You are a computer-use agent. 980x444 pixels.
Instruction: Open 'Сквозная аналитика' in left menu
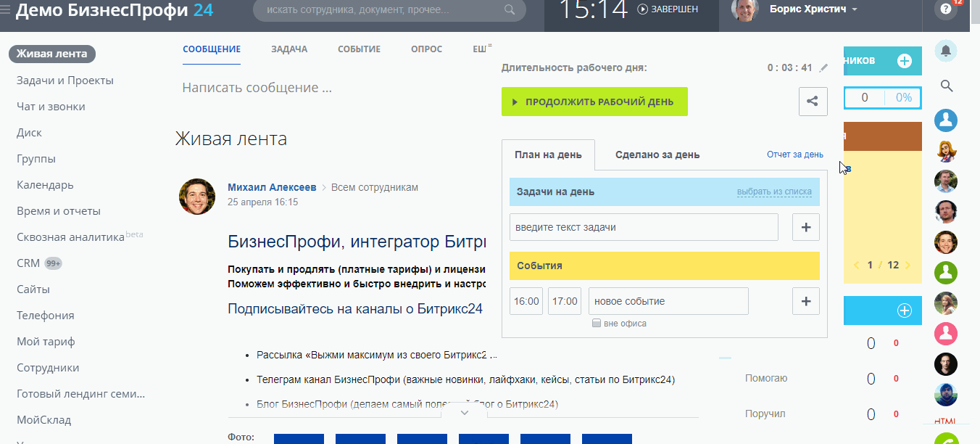pos(70,237)
